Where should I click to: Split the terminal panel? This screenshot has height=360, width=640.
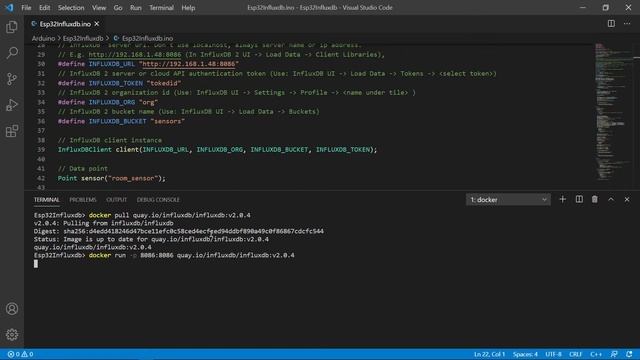(579, 199)
